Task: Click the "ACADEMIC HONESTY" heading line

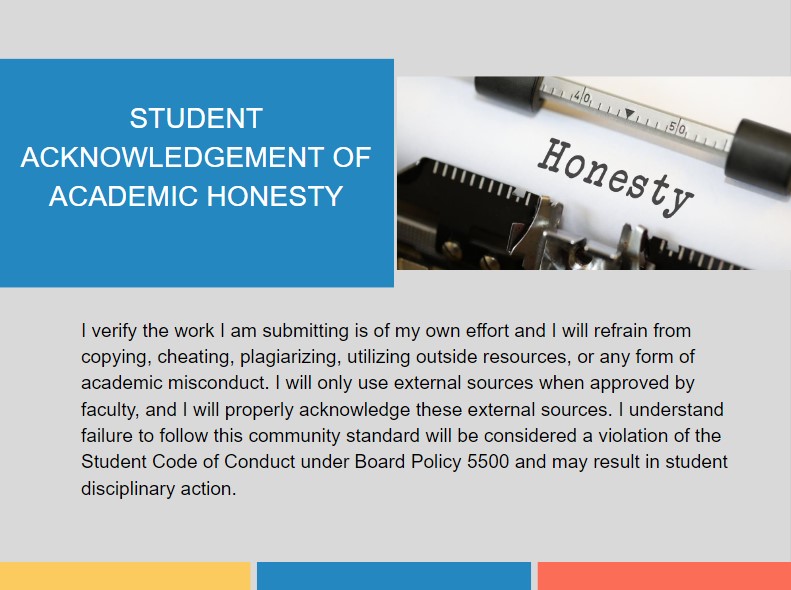Action: tap(196, 196)
